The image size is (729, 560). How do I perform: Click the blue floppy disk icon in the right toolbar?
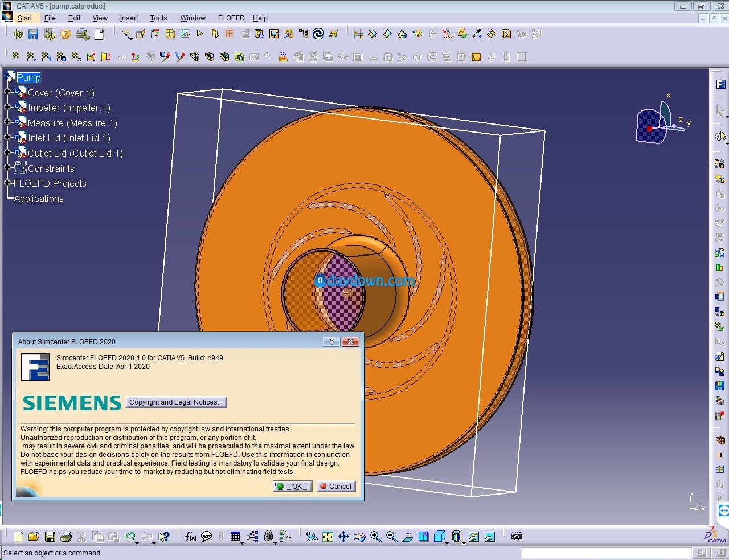click(x=720, y=386)
